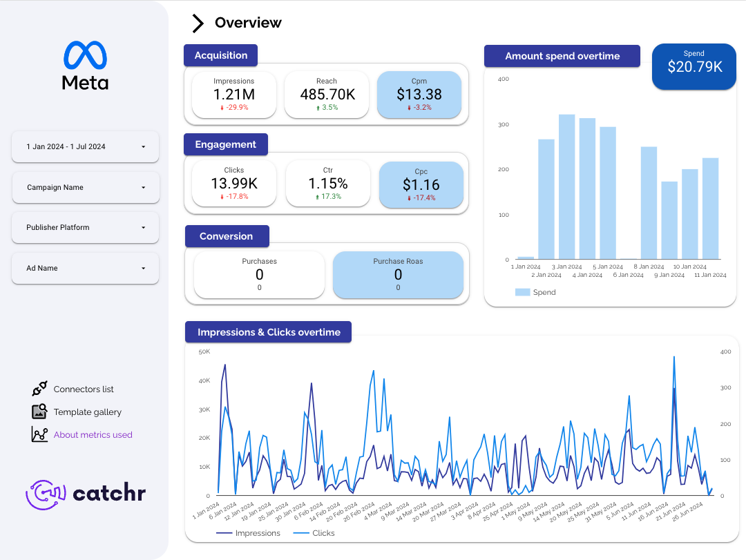Click the Meta logo
This screenshot has height=560, width=746.
tap(85, 66)
